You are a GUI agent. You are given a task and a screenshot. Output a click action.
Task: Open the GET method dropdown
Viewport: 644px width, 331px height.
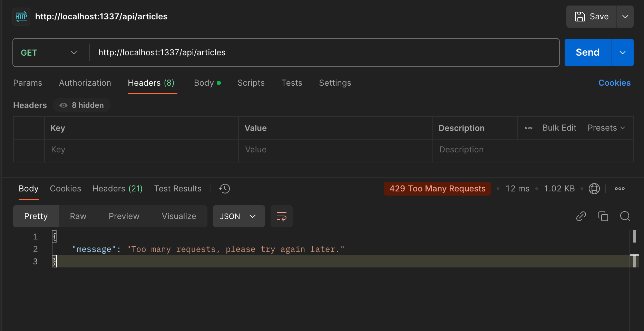click(49, 53)
